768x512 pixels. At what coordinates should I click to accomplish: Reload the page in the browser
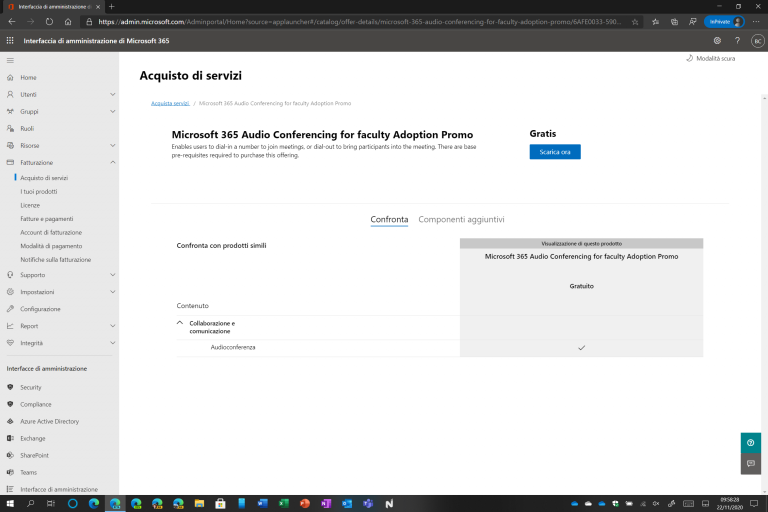pos(49,22)
